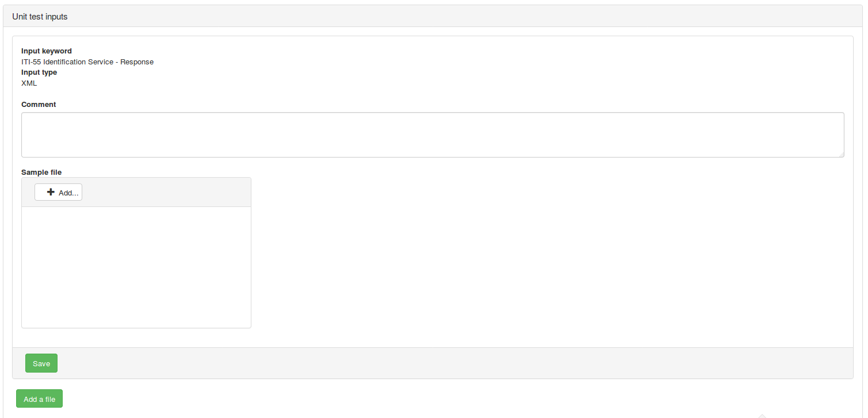Select the "ITI-55 Identification Service - Response" text
Screen dimensions: 868x418
point(87,62)
